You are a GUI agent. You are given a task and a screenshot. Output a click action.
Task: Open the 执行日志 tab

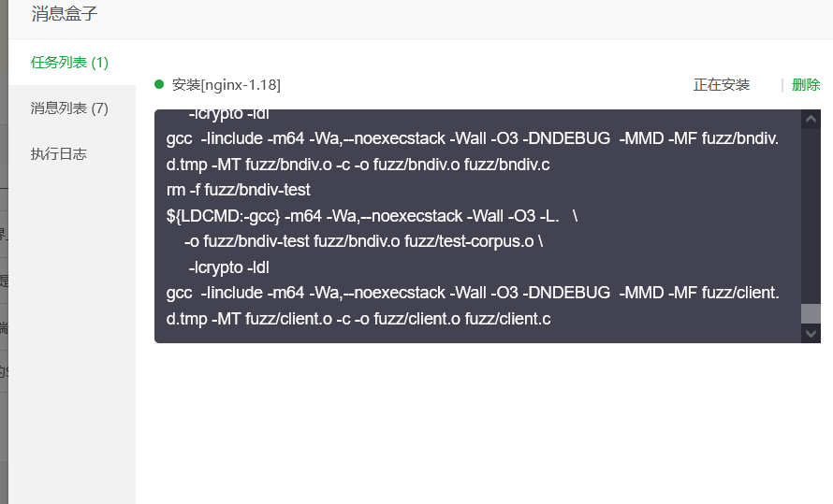[58, 154]
